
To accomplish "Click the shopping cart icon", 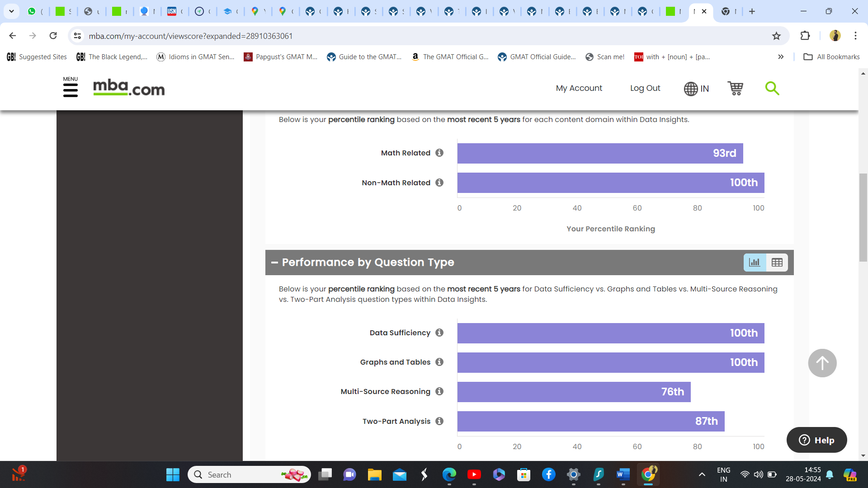I will (x=735, y=88).
